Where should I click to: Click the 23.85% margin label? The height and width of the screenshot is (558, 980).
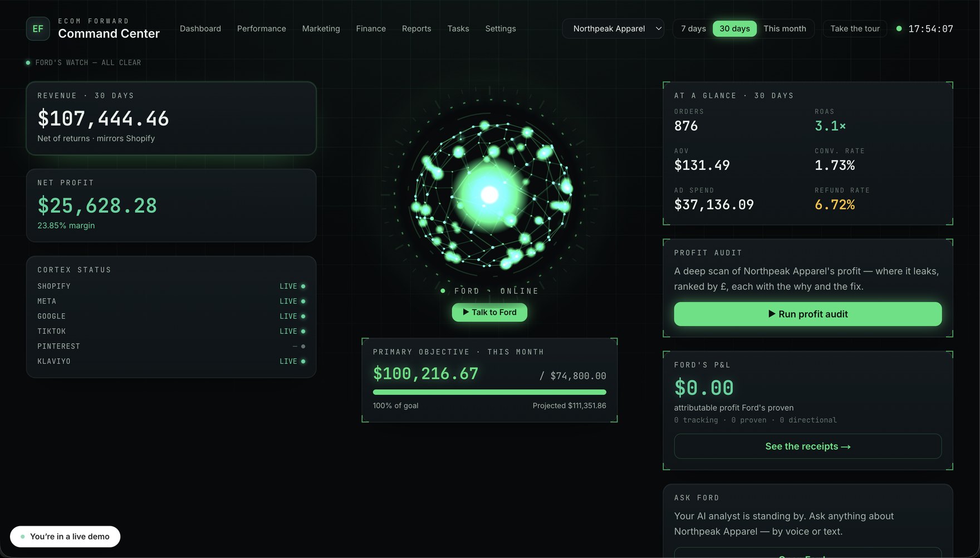(66, 226)
